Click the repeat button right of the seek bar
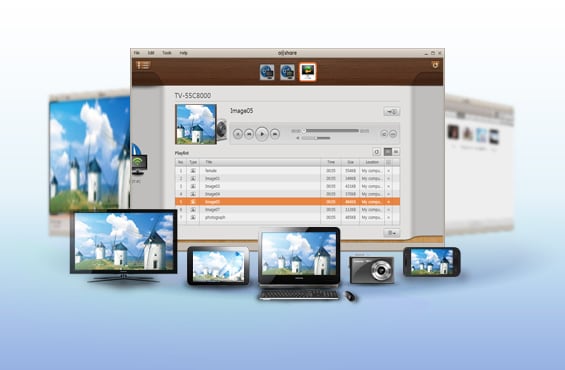This screenshot has height=370, width=565. tap(384, 134)
